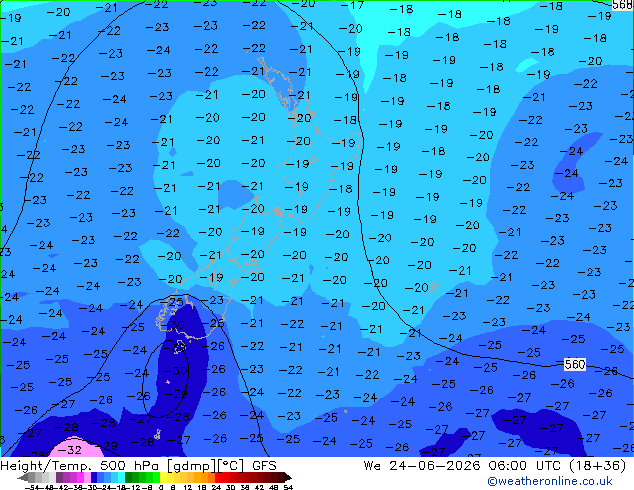The height and width of the screenshot is (490, 634).
Task: Select the orange swatch on the temperature scale
Action: [205, 477]
